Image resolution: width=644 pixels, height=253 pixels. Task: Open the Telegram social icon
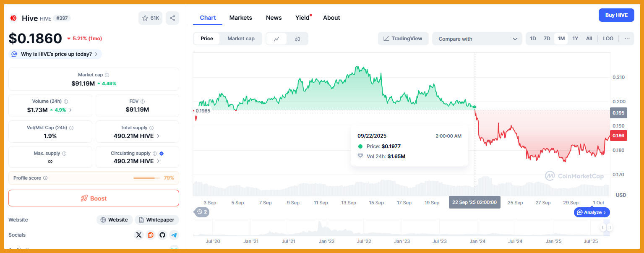coord(174,235)
